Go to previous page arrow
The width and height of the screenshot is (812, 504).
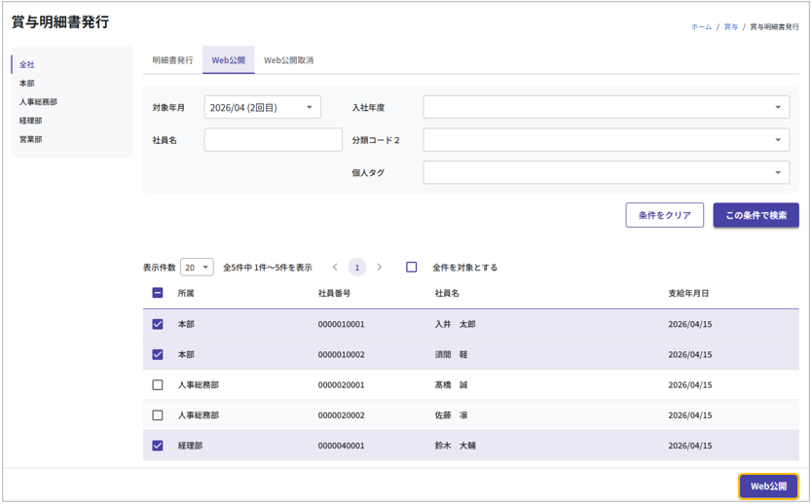click(x=335, y=268)
